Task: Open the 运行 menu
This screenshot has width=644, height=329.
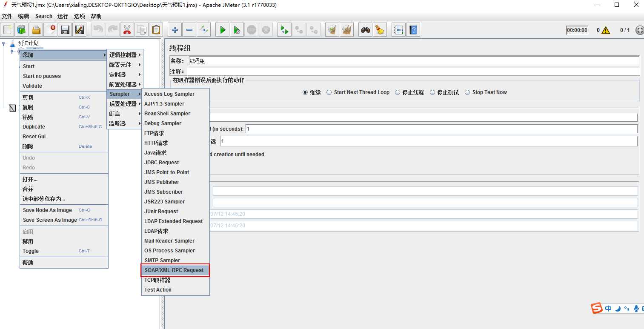Action: tap(63, 16)
